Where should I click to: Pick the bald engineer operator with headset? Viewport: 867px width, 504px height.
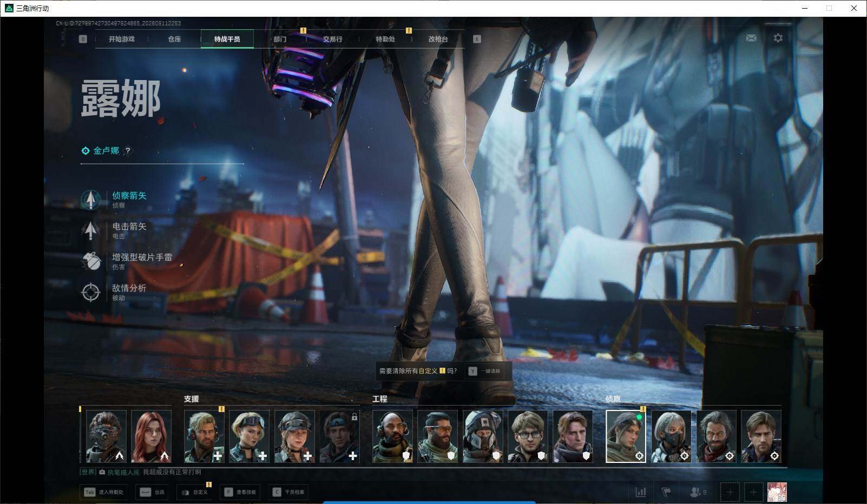[x=392, y=436]
